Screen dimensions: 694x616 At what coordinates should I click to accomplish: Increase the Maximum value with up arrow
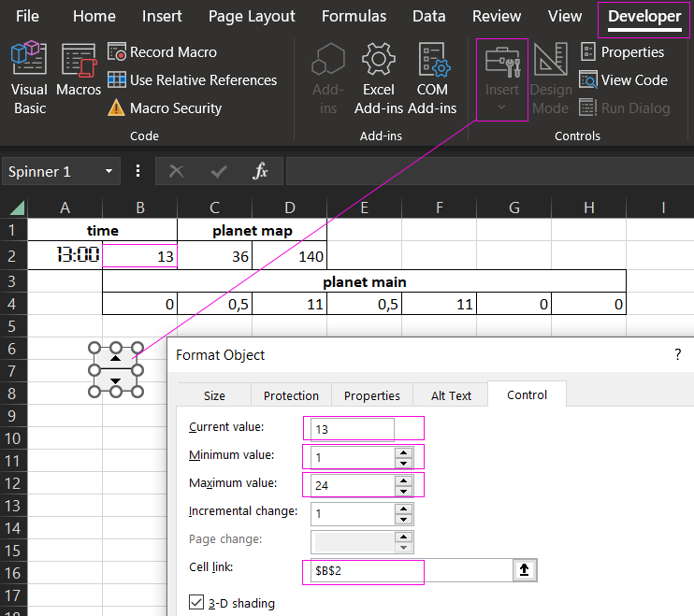(403, 479)
